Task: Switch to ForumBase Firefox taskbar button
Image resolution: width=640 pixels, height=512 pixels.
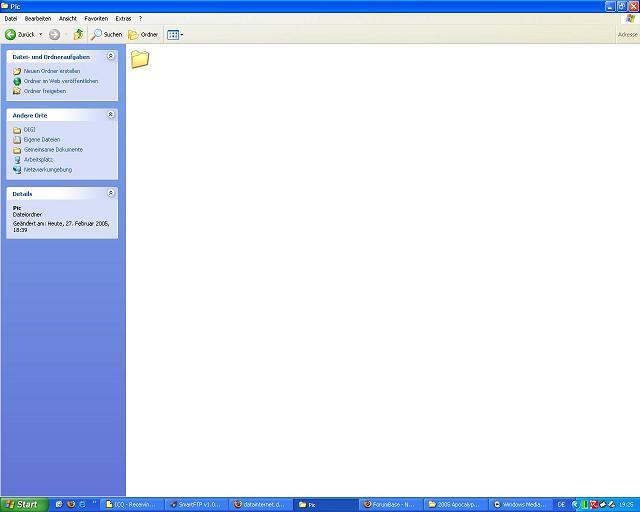Action: (x=391, y=505)
